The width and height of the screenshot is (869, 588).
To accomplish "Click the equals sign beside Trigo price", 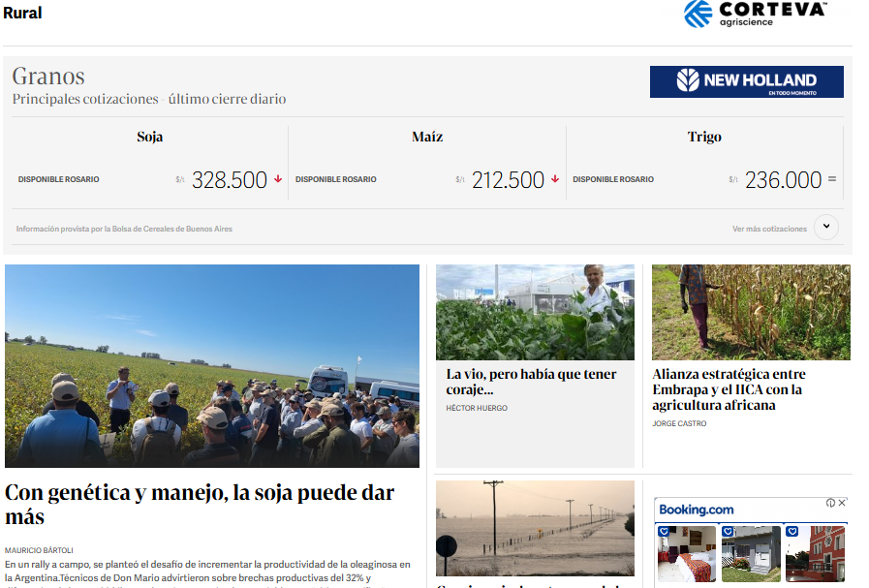I will (832, 179).
